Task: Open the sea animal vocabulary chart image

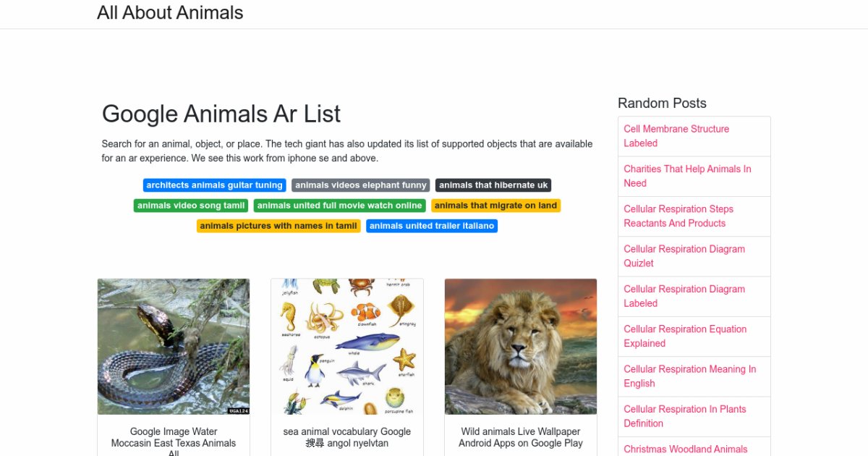Action: click(347, 347)
